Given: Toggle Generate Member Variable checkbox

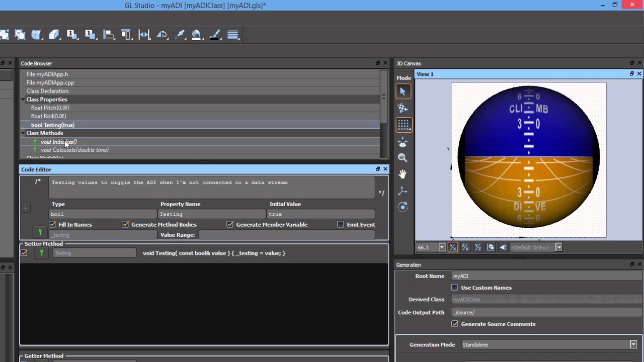Looking at the screenshot, I should (230, 224).
